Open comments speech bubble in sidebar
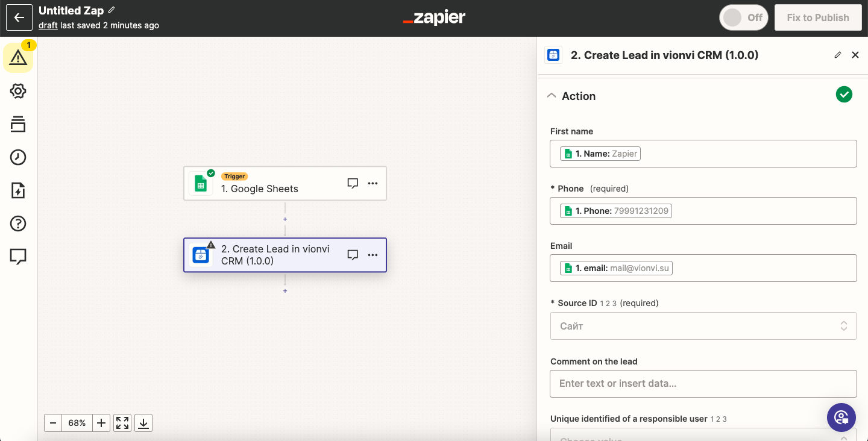Image resolution: width=868 pixels, height=441 pixels. tap(18, 257)
